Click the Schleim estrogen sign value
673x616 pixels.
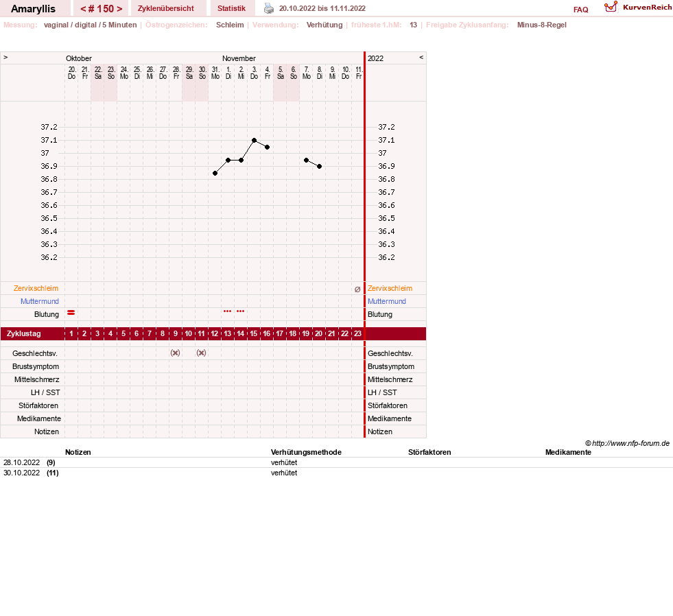click(230, 25)
